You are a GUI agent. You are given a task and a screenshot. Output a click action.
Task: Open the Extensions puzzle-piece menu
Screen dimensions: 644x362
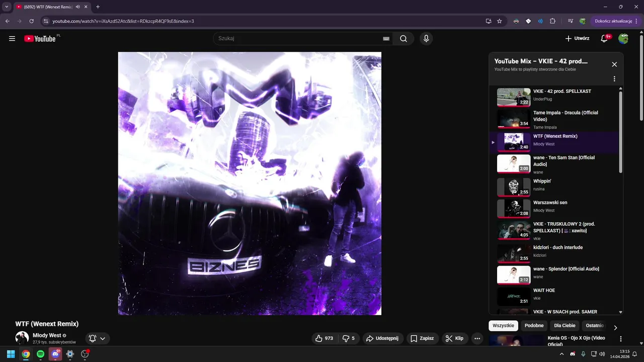click(552, 21)
